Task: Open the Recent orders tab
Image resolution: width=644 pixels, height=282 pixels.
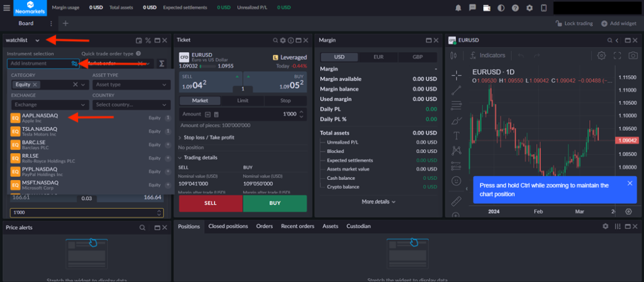Action: point(297,226)
